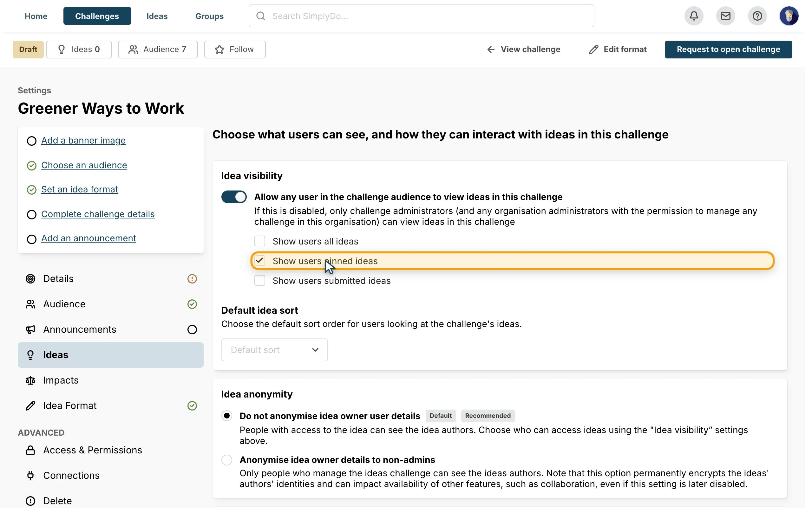The height and width of the screenshot is (508, 812).
Task: Uncheck Show users pinned ideas
Action: pyautogui.click(x=260, y=261)
